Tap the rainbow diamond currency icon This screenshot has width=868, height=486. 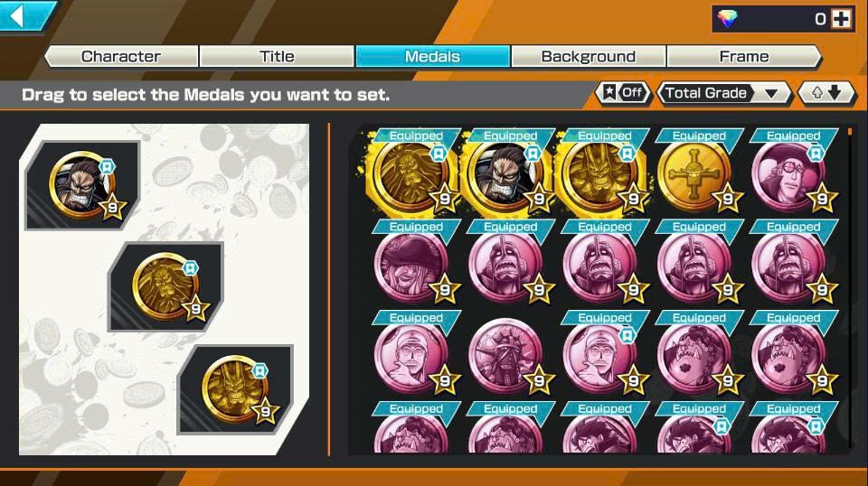pos(727,19)
